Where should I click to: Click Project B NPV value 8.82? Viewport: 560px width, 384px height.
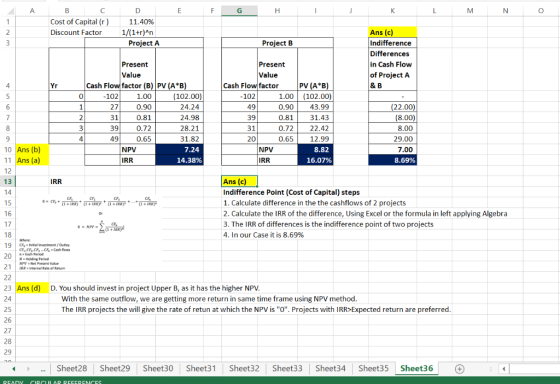tap(315, 150)
